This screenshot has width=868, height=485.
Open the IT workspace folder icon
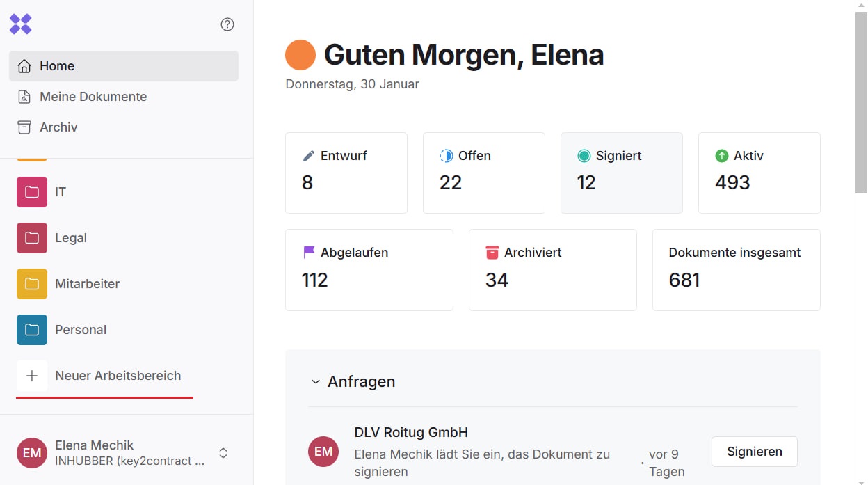[x=32, y=192]
